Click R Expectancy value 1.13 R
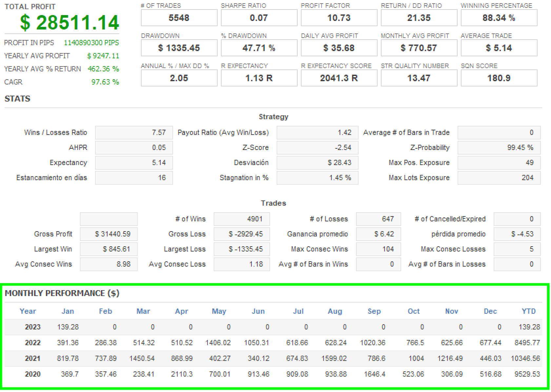 coord(259,78)
